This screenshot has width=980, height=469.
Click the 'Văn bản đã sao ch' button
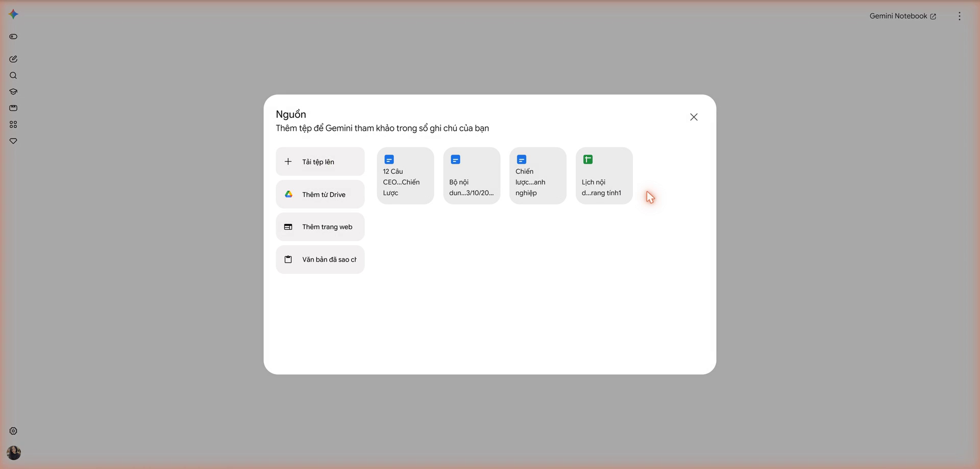point(320,260)
